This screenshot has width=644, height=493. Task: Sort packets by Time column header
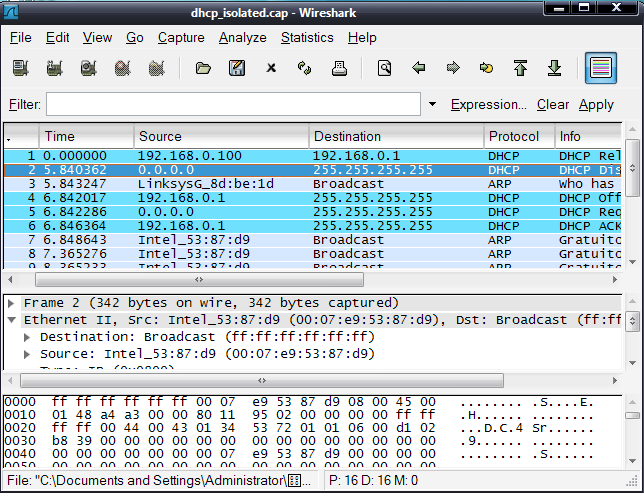(x=87, y=136)
